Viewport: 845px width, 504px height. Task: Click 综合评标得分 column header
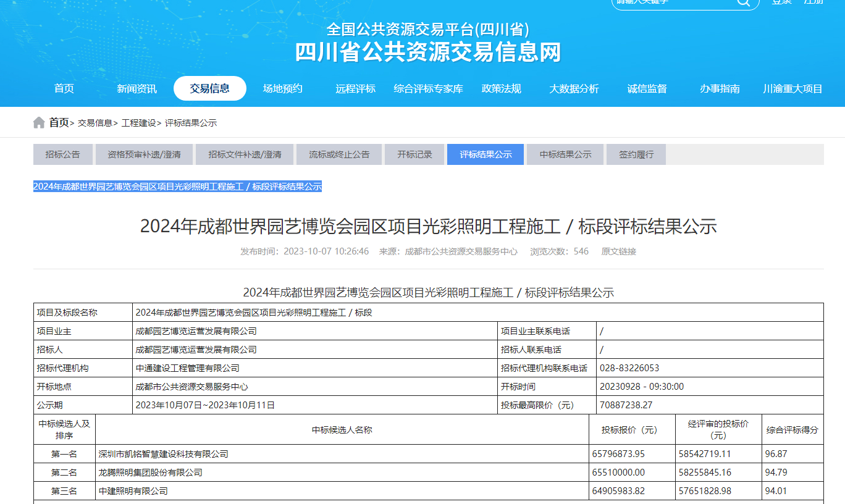(792, 430)
